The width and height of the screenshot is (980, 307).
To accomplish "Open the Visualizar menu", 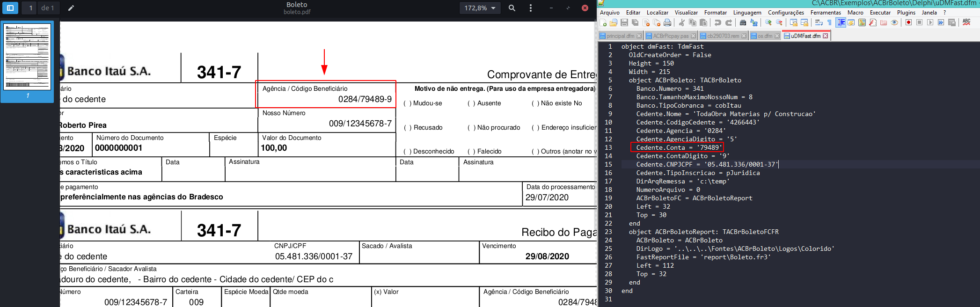I will pos(686,13).
